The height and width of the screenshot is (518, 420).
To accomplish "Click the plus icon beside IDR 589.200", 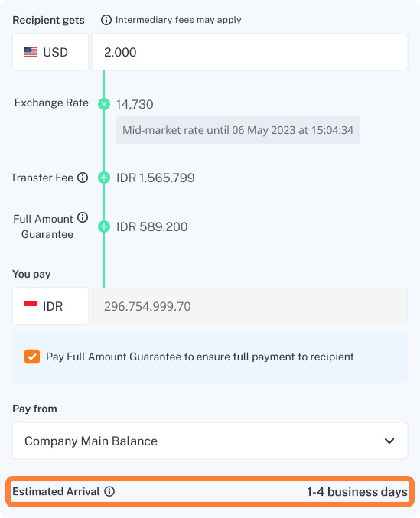I will tap(104, 226).
